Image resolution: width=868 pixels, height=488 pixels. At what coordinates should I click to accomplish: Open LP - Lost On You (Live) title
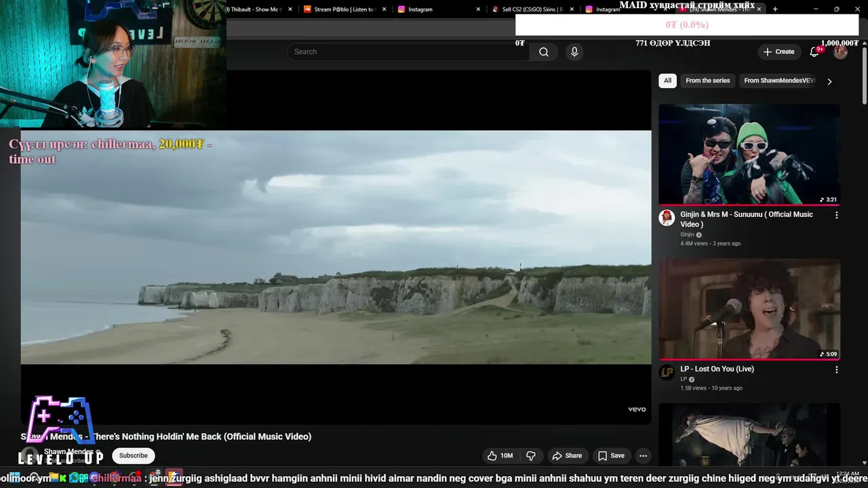tap(717, 369)
